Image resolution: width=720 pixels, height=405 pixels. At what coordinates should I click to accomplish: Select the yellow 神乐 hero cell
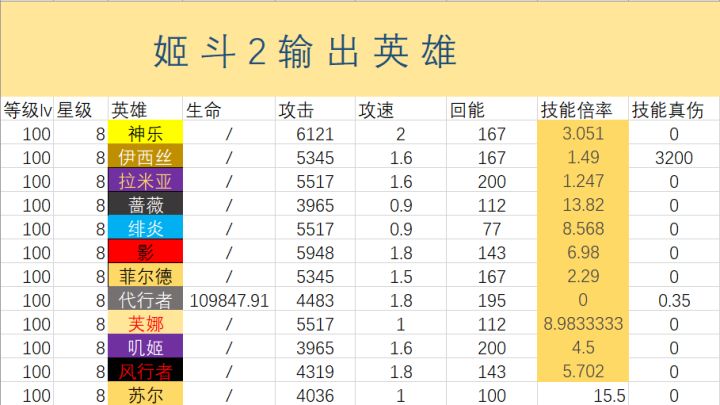145,134
